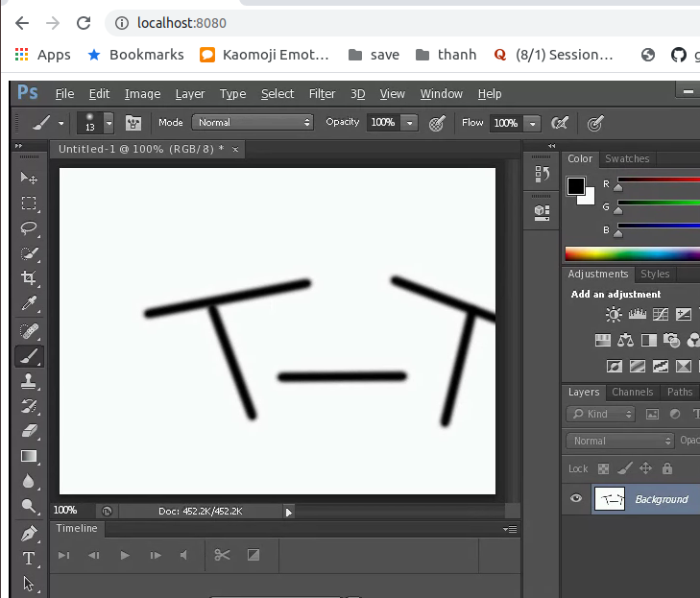
Task: Open the Filter menu
Action: (x=322, y=94)
